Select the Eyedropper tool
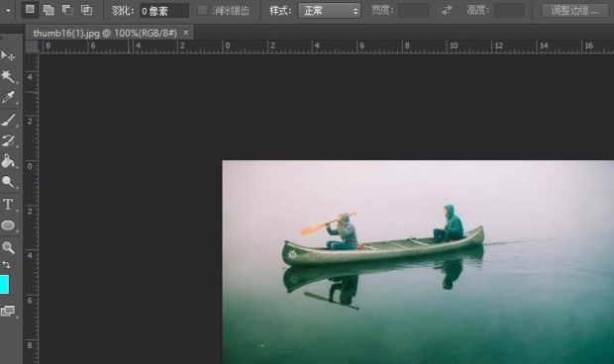 click(8, 97)
